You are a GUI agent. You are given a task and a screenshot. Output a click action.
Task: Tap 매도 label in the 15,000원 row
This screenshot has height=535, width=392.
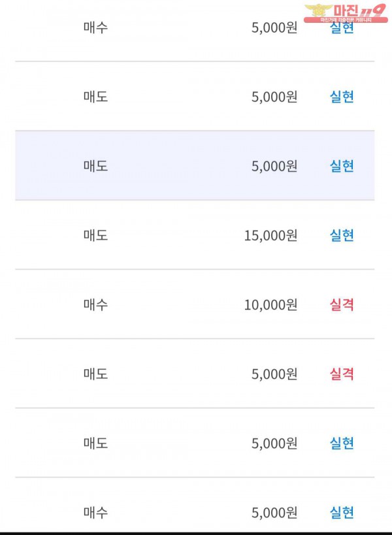coord(95,235)
